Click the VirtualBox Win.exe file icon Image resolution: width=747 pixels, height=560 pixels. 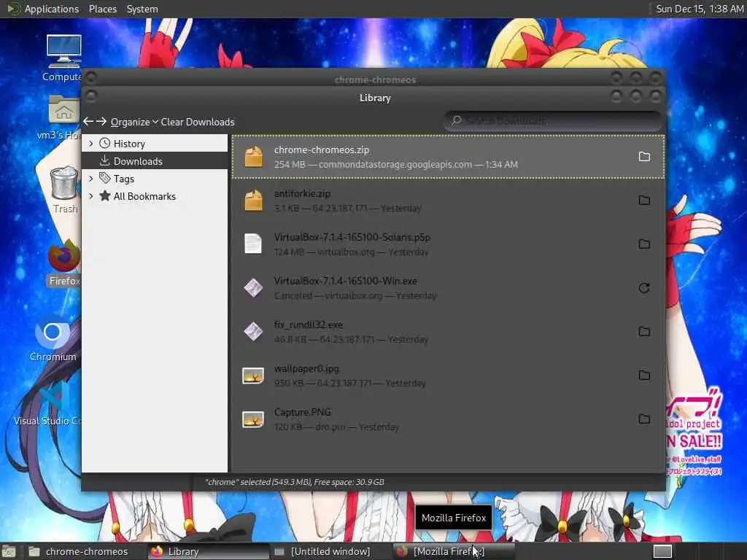point(253,287)
